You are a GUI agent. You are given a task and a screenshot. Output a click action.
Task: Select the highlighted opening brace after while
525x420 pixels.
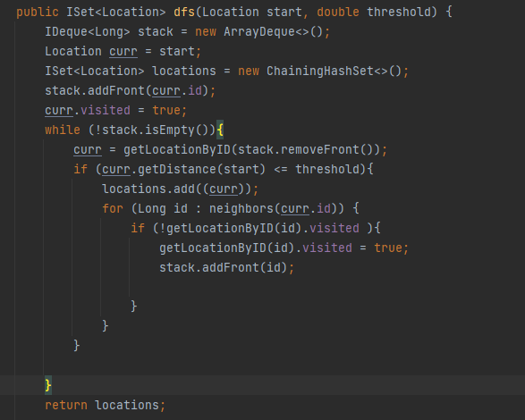point(220,130)
